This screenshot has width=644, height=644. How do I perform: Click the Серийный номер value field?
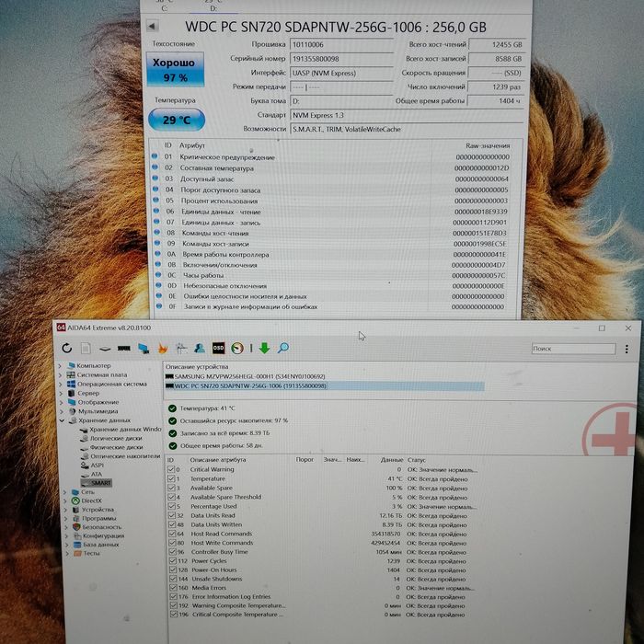pyautogui.click(x=341, y=59)
